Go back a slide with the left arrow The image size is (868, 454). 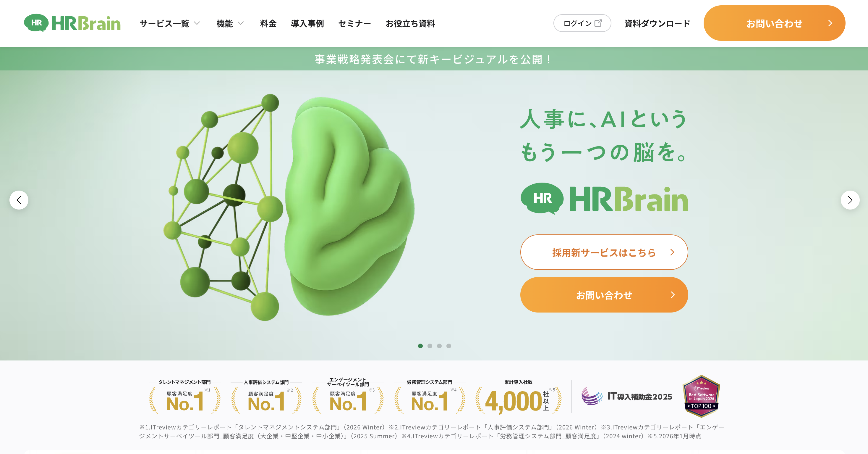(x=19, y=200)
